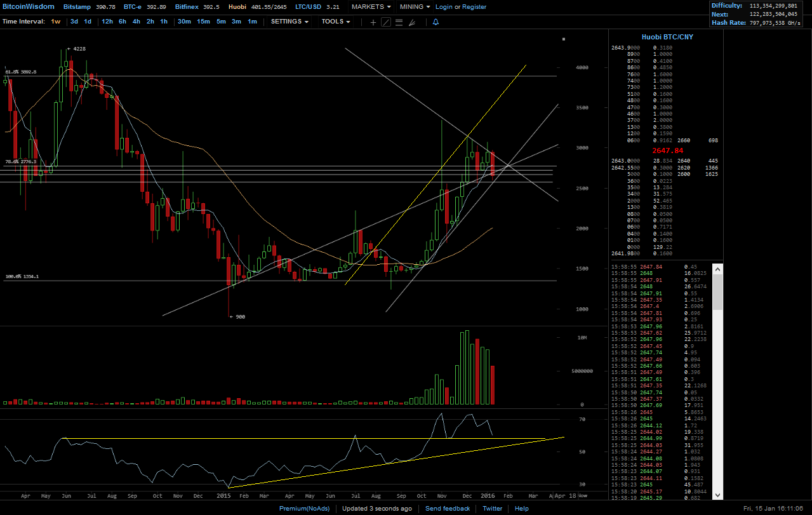
Task: Switch time interval to 1d
Action: point(88,22)
